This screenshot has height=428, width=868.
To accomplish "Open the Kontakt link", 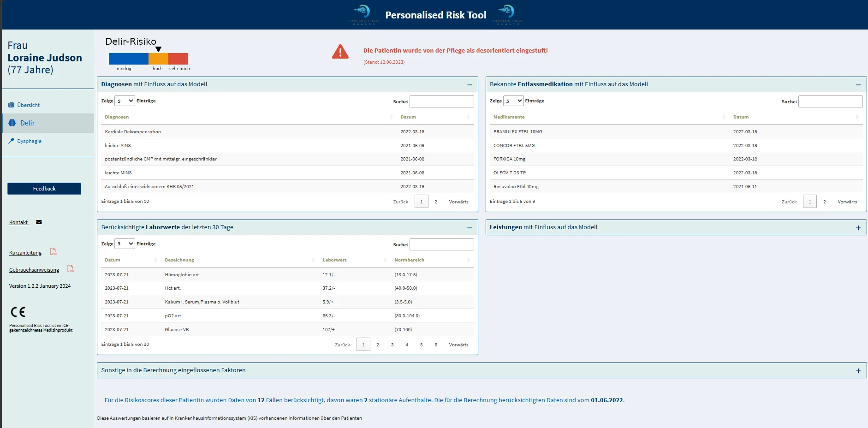I will click(18, 222).
